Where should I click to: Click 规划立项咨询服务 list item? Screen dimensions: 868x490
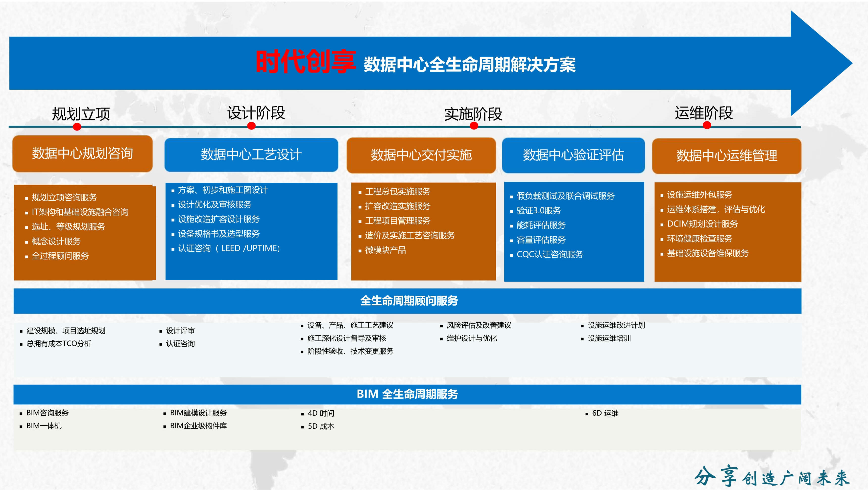(x=64, y=197)
